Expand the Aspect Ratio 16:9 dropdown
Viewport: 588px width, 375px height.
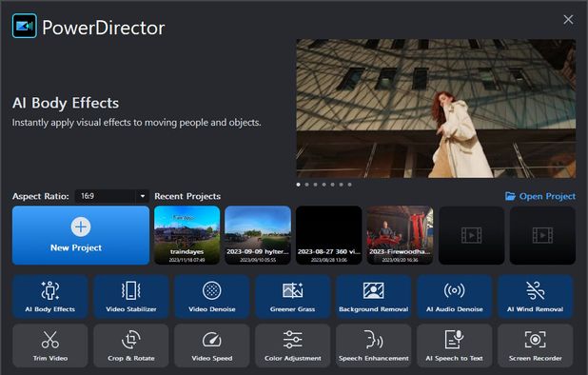tap(111, 196)
